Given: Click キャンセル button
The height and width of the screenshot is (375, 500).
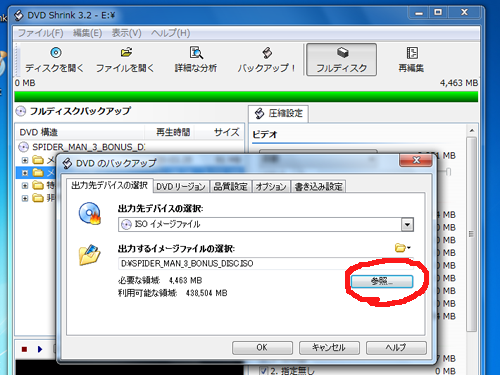Looking at the screenshot, I should 329,348.
